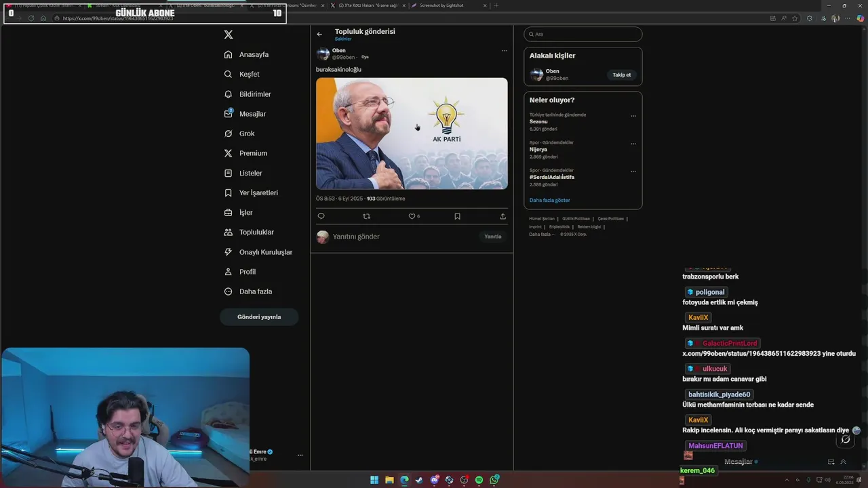Viewport: 868px width, 488px height.
Task: Open options for Sezonu trend
Action: [x=633, y=116]
